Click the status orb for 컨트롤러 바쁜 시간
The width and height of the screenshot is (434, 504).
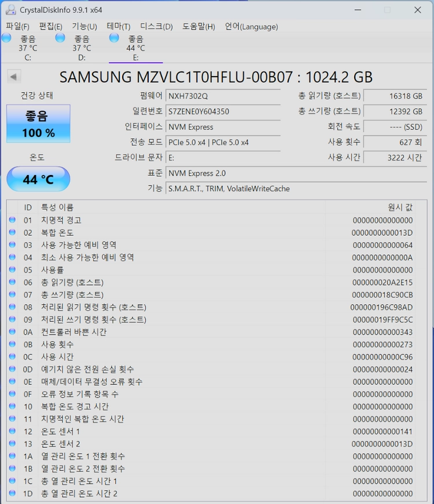(x=12, y=332)
